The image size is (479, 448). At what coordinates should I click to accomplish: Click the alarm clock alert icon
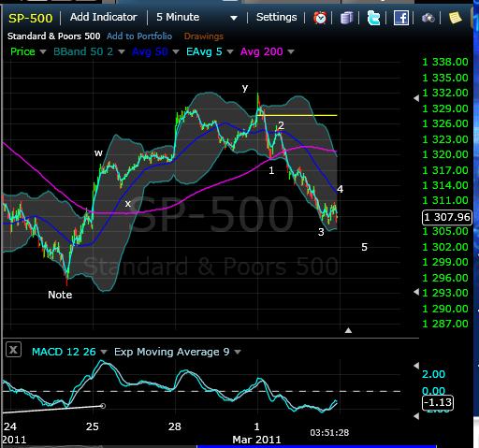(320, 18)
